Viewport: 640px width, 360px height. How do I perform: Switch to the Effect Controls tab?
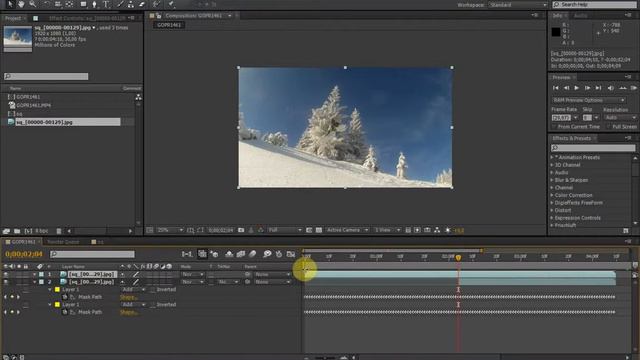87,18
